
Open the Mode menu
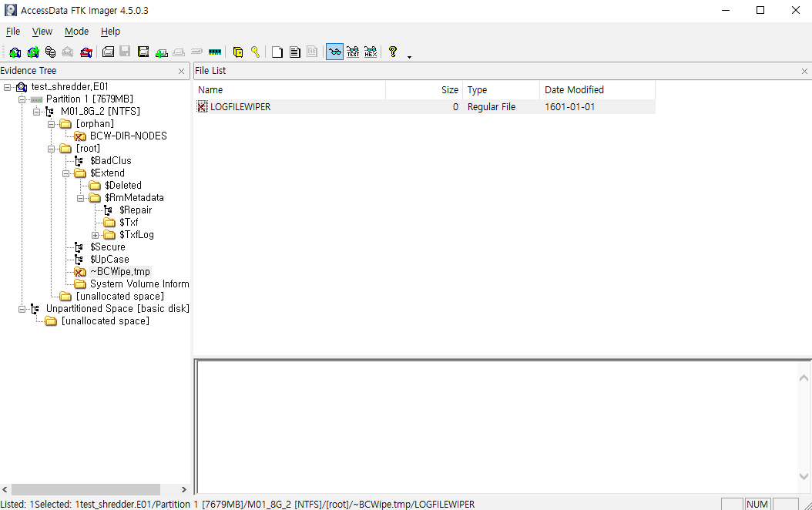click(76, 32)
